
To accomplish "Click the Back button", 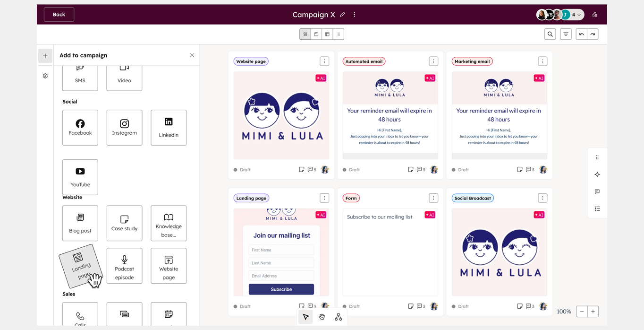I will tap(59, 15).
